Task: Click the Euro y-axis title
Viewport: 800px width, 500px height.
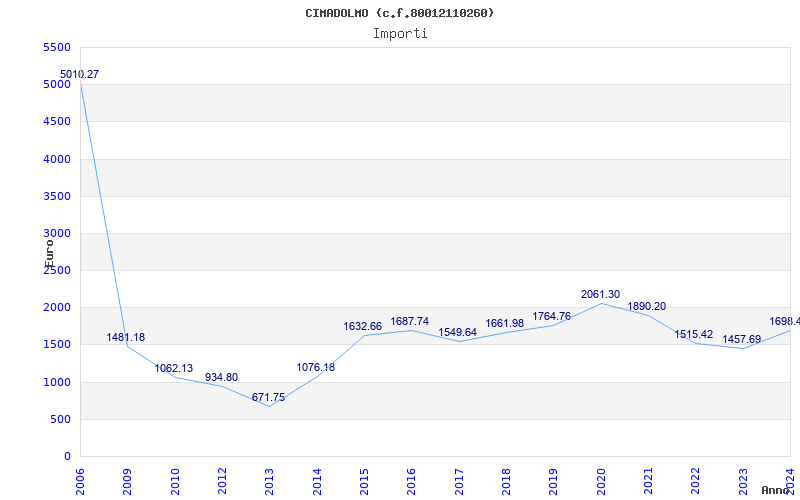Action: [49, 253]
